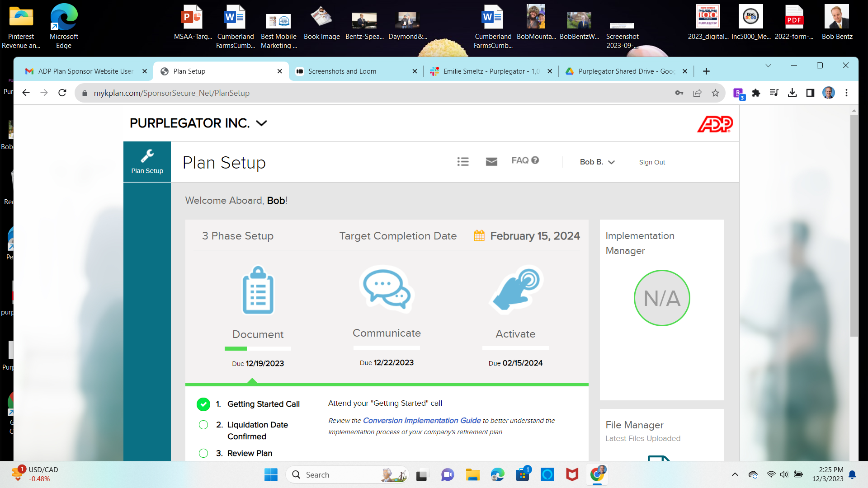Click the calendar icon beside target date
This screenshot has width=868, height=488.
(x=479, y=236)
